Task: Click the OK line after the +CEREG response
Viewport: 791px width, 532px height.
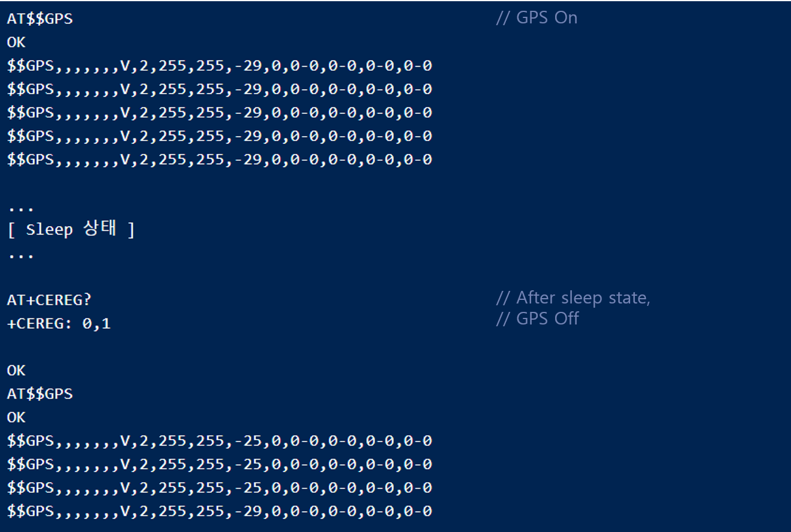Action: pyautogui.click(x=16, y=371)
